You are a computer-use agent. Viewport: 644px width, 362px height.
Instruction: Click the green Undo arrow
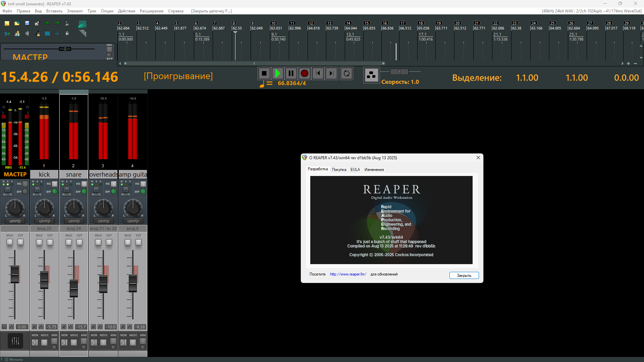47,23
